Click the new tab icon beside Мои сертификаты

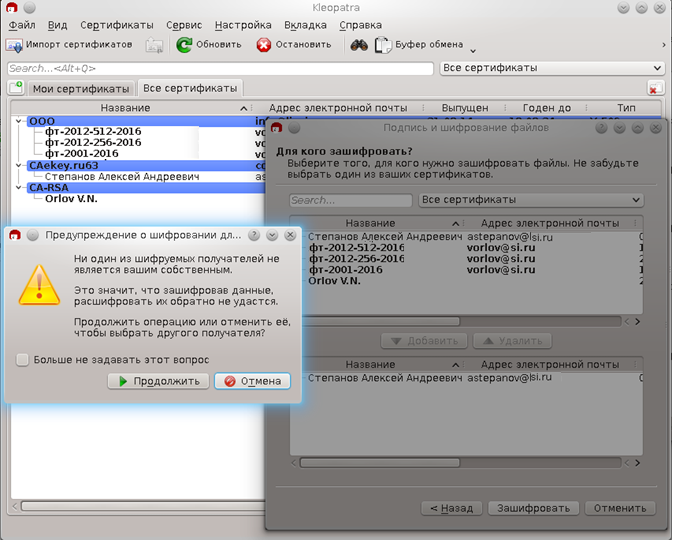pos(16,88)
